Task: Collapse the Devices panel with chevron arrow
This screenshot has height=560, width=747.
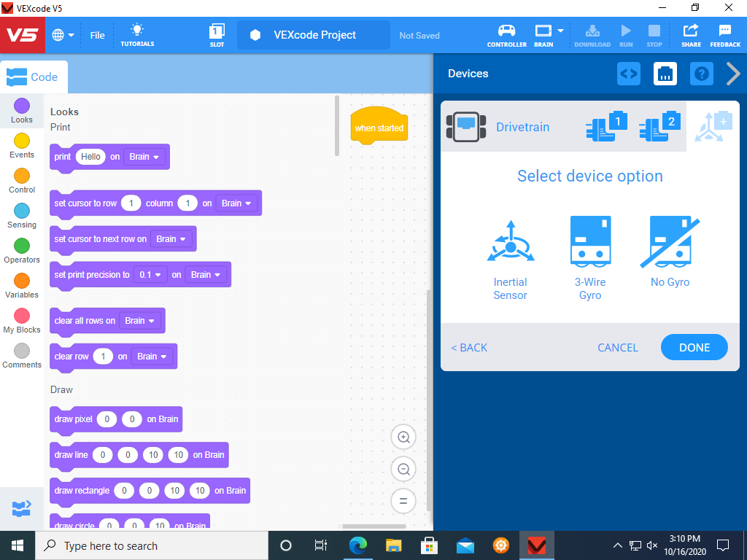Action: pos(734,74)
